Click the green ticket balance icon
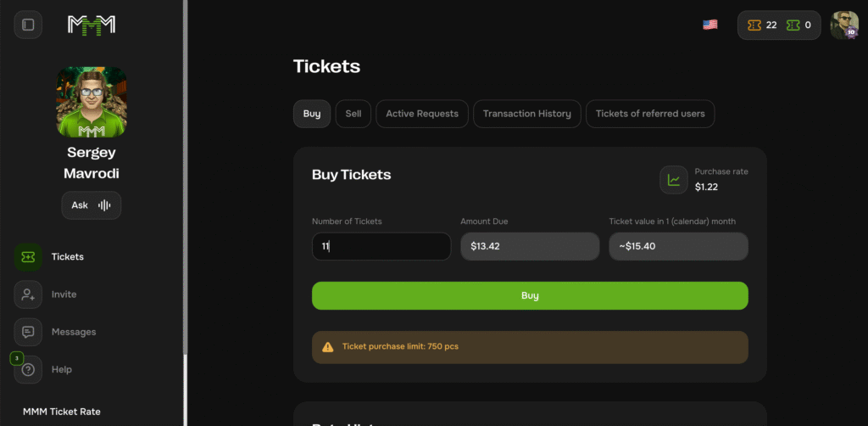The height and width of the screenshot is (426, 868). (793, 25)
